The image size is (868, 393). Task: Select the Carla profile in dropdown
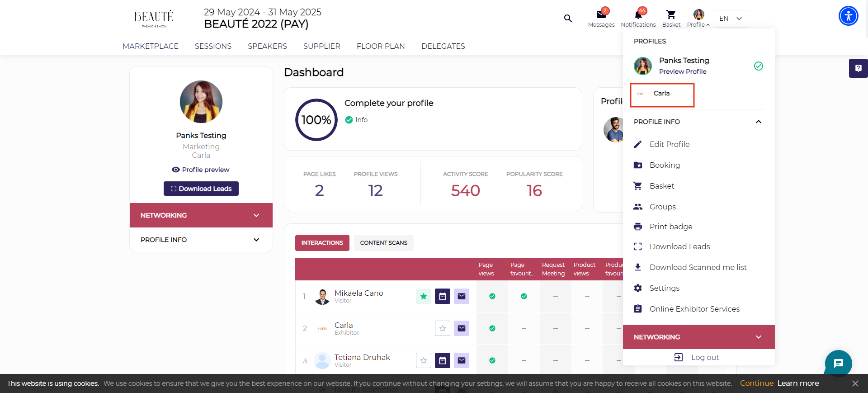(662, 93)
